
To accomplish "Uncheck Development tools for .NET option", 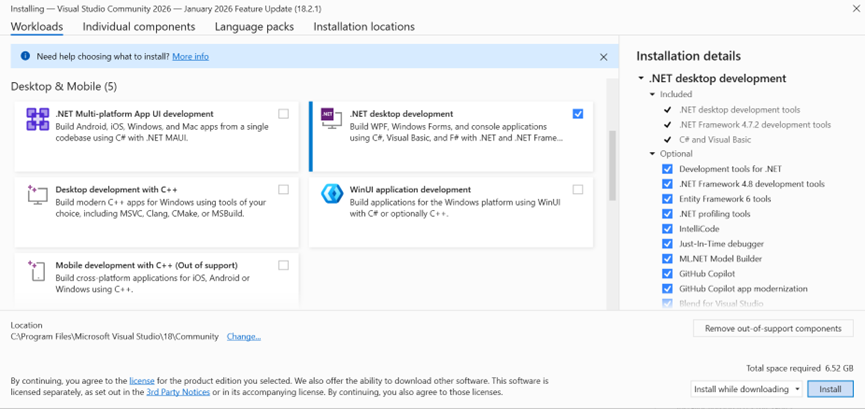I will pyautogui.click(x=668, y=169).
